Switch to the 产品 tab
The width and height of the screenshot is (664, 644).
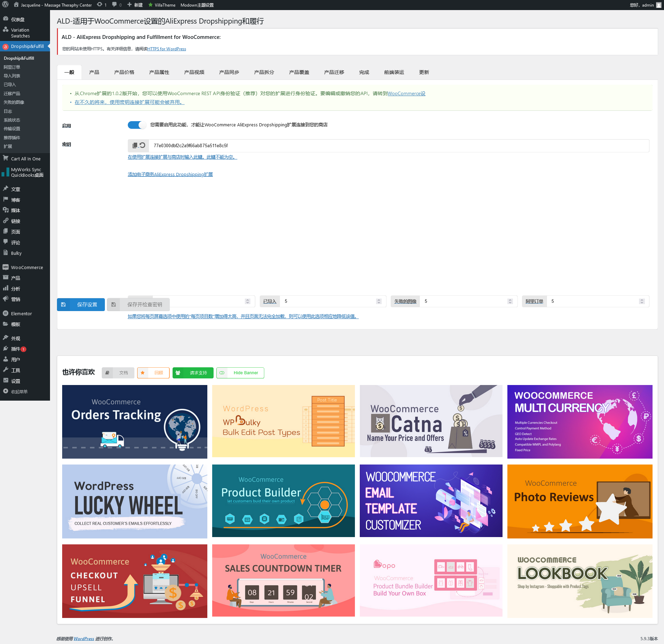pos(94,72)
